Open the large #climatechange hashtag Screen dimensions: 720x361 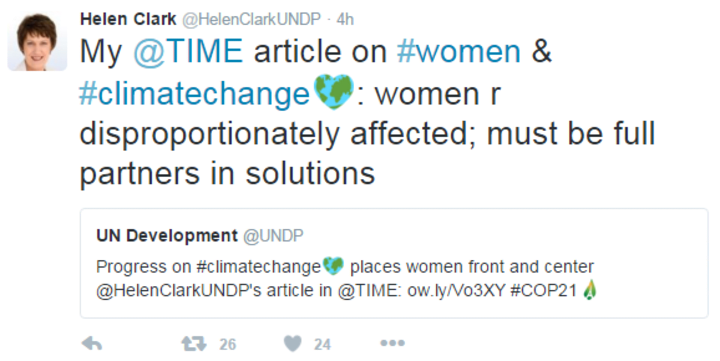[x=196, y=94]
